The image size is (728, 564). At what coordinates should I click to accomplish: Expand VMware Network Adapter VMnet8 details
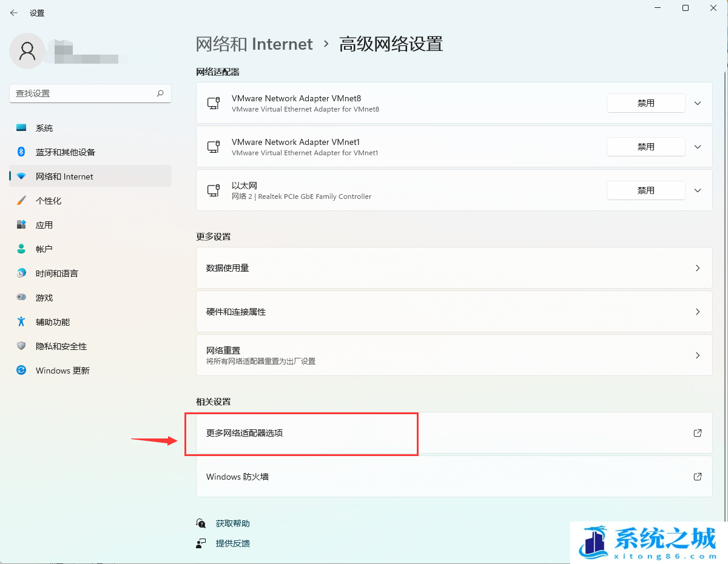click(697, 102)
